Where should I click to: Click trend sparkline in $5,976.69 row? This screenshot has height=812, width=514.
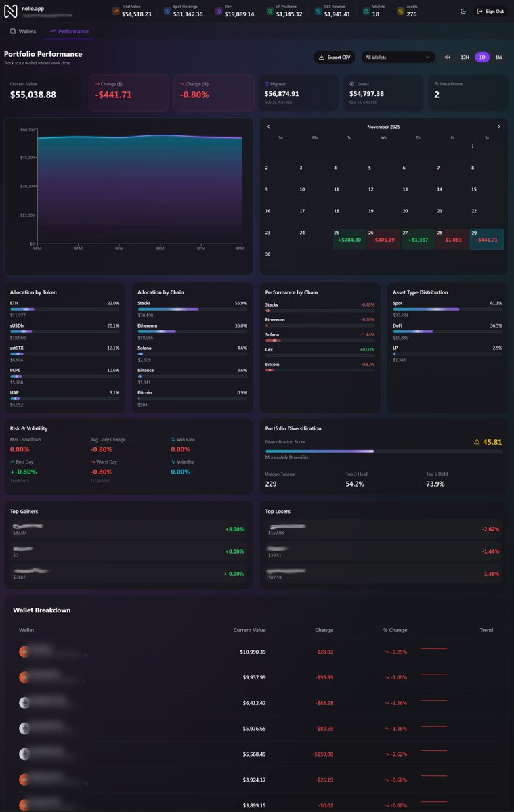[434, 726]
